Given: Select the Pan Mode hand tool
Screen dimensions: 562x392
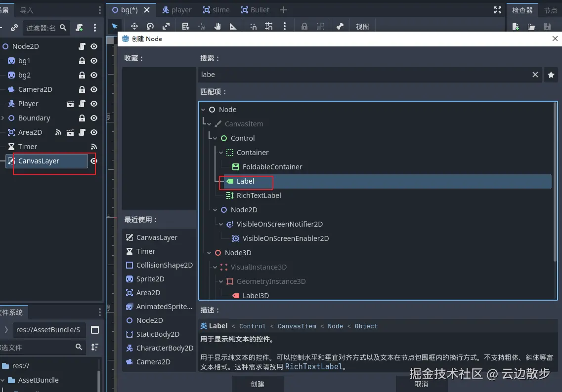Looking at the screenshot, I should (217, 26).
